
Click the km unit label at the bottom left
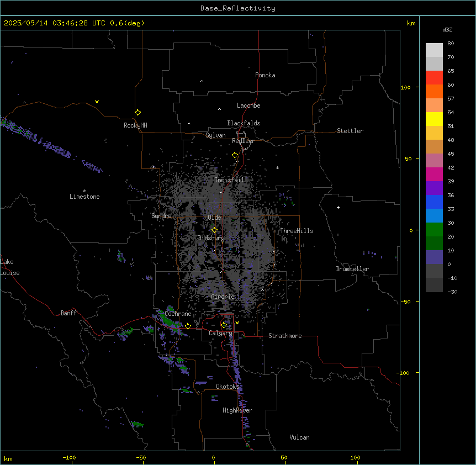[8, 458]
